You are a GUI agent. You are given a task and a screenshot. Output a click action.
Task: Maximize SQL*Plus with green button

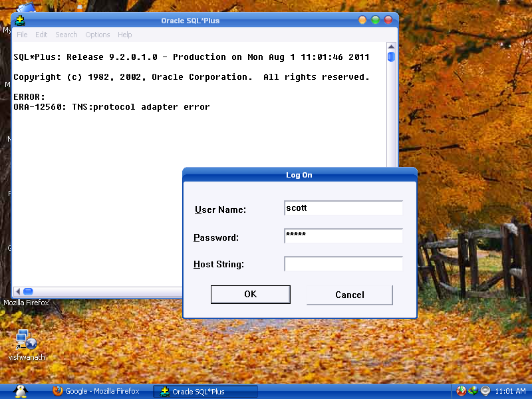click(375, 20)
